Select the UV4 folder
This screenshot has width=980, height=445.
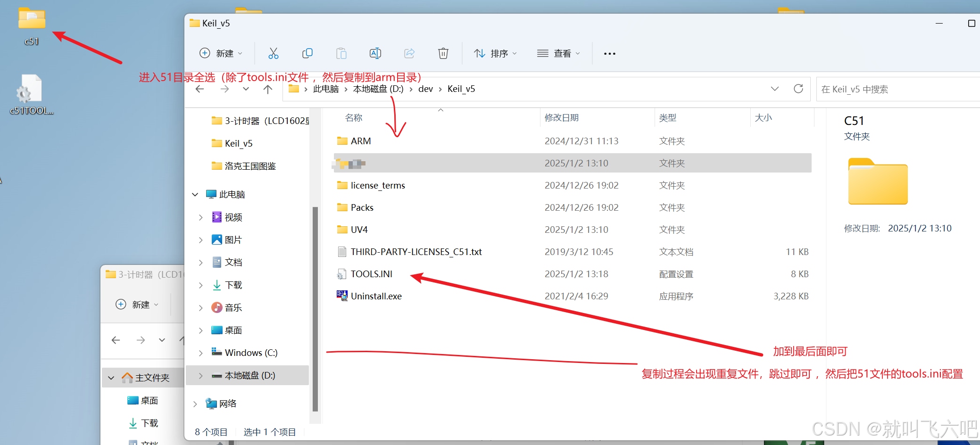pos(573,230)
